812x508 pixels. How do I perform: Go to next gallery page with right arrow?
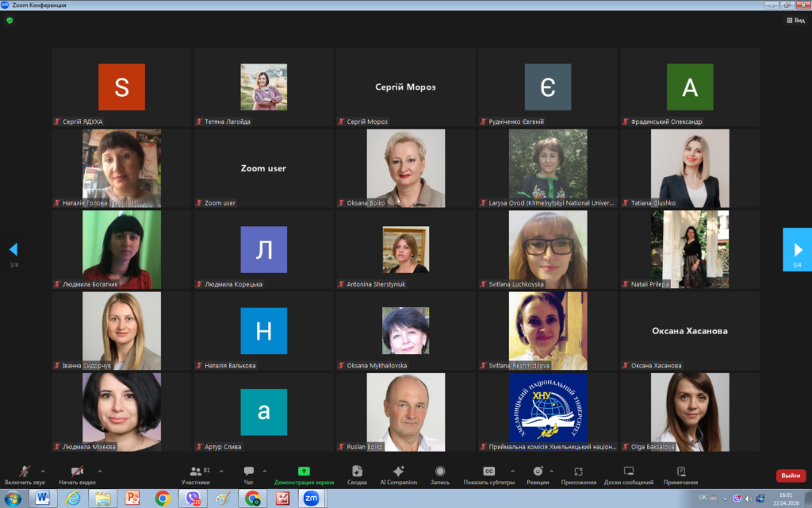pyautogui.click(x=797, y=249)
